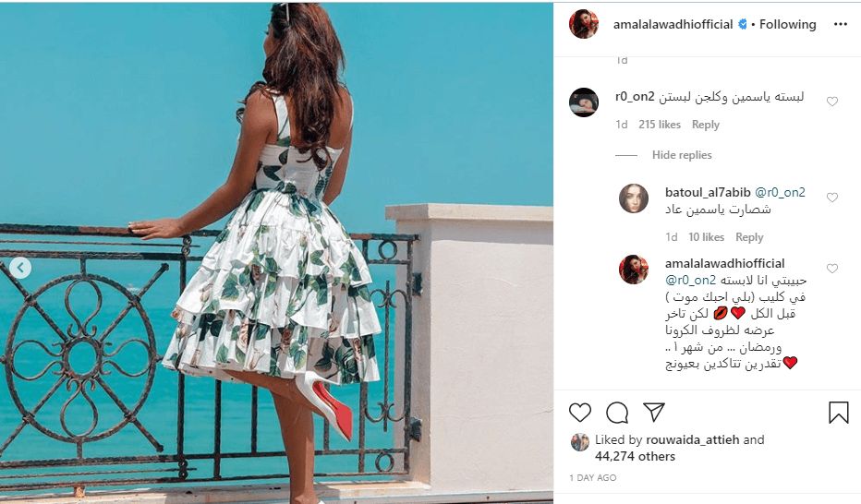View the 215 likes list

(x=660, y=125)
